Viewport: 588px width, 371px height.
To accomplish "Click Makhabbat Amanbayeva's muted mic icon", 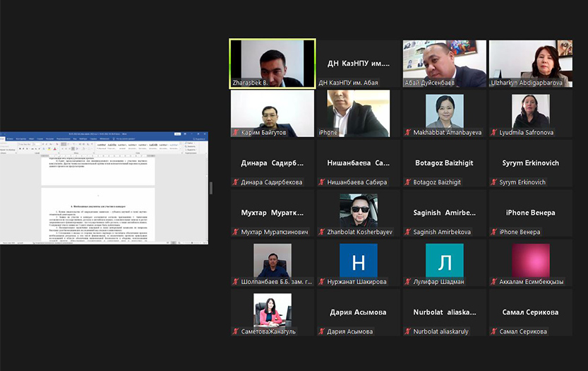I will pos(407,133).
